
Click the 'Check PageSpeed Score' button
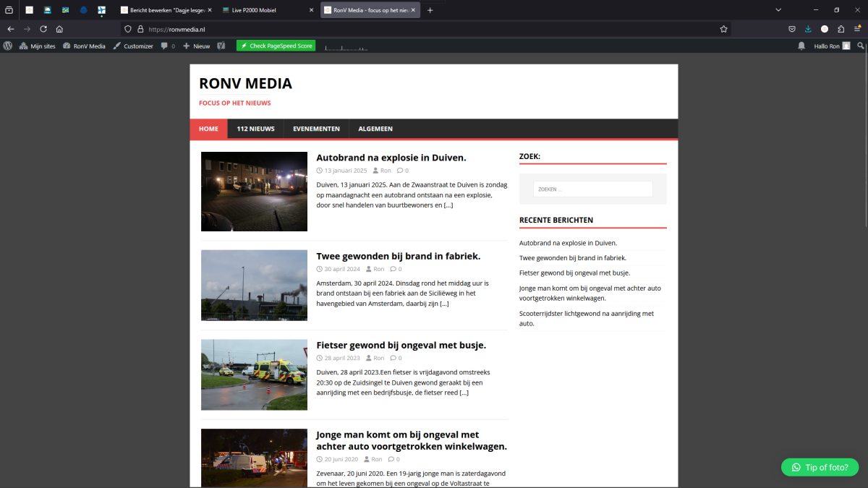click(276, 46)
